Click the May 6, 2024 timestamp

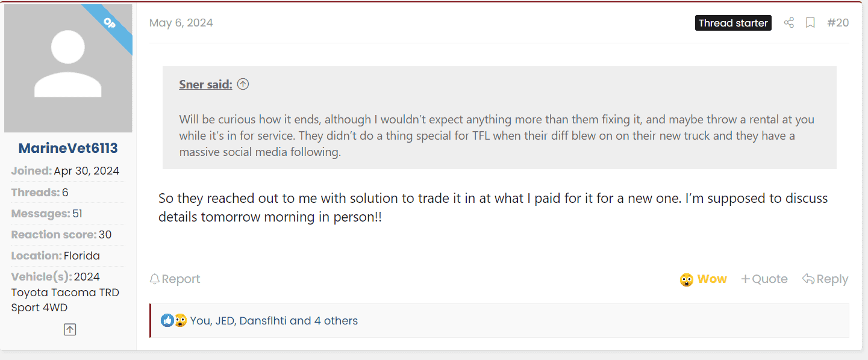181,23
